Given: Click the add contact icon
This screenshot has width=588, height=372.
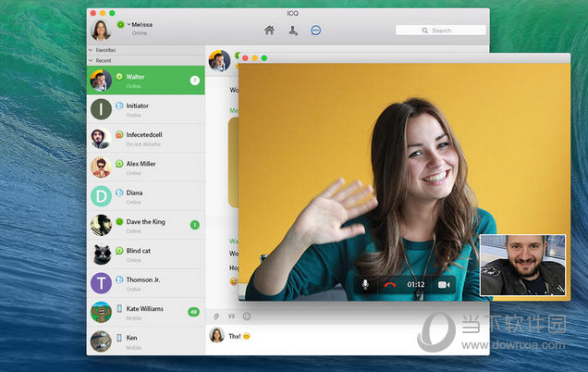Looking at the screenshot, I should [x=293, y=31].
